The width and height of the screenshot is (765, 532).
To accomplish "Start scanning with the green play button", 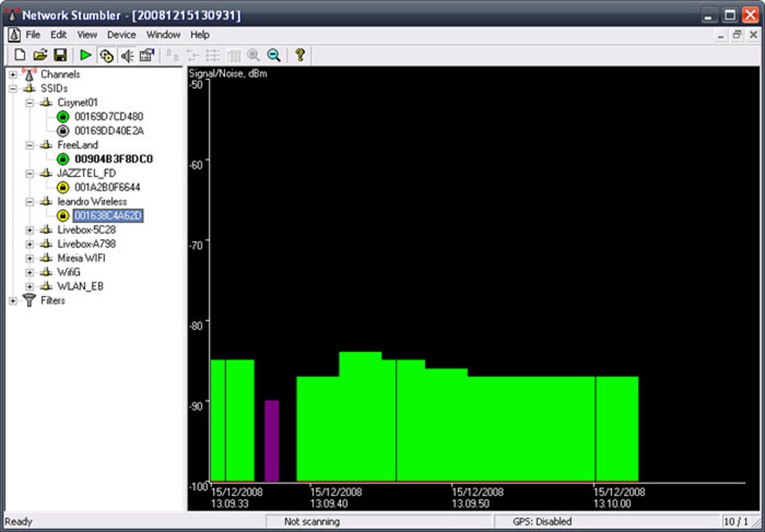I will (85, 55).
